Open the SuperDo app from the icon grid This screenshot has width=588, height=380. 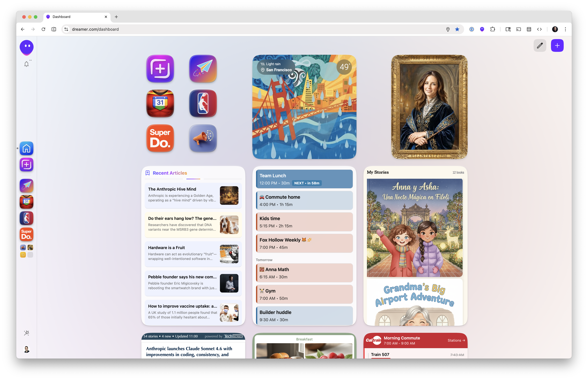tap(160, 138)
